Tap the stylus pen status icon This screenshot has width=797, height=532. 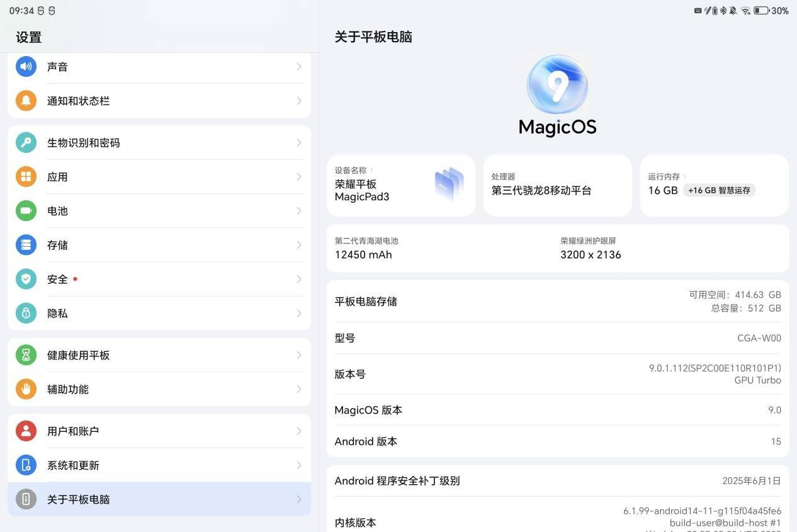click(x=708, y=11)
